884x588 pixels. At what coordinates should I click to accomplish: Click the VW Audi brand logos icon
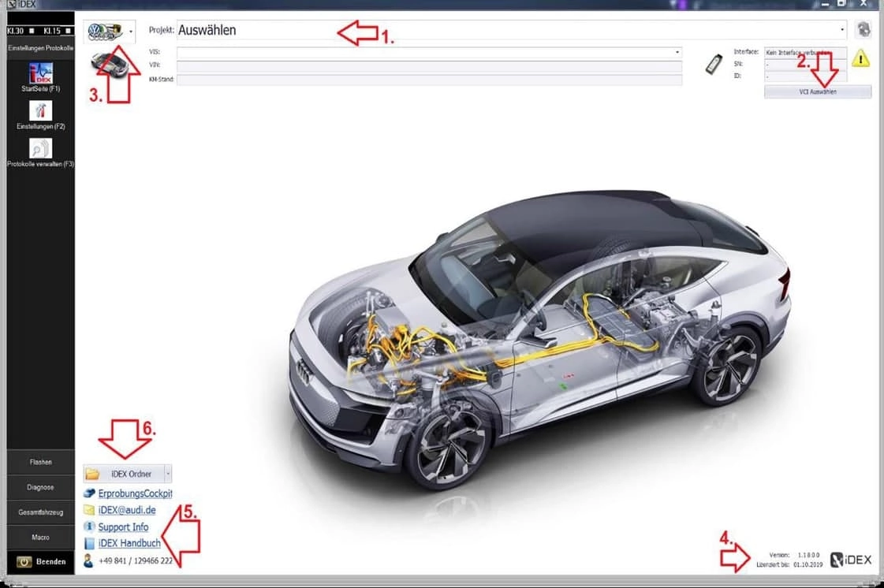pos(106,32)
